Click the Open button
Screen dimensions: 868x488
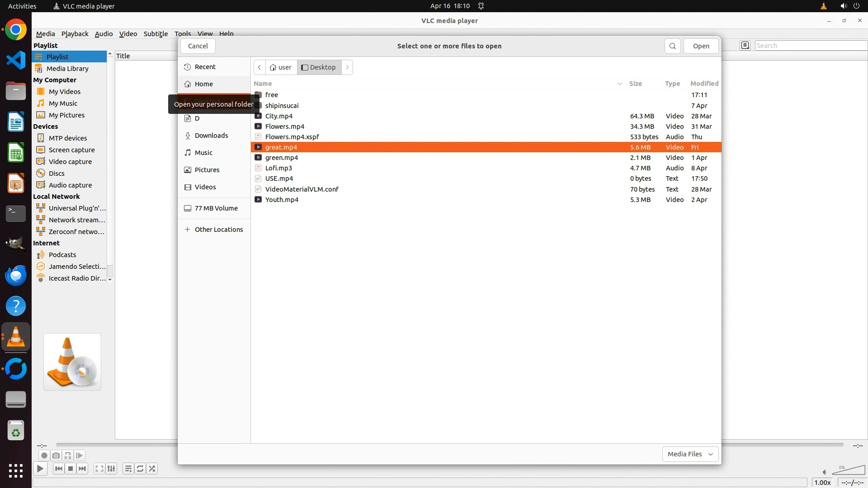pyautogui.click(x=701, y=46)
